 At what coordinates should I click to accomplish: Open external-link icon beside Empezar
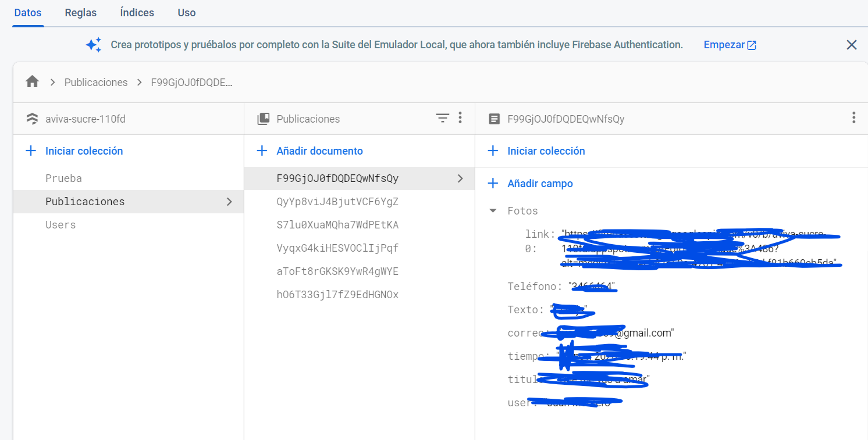752,45
